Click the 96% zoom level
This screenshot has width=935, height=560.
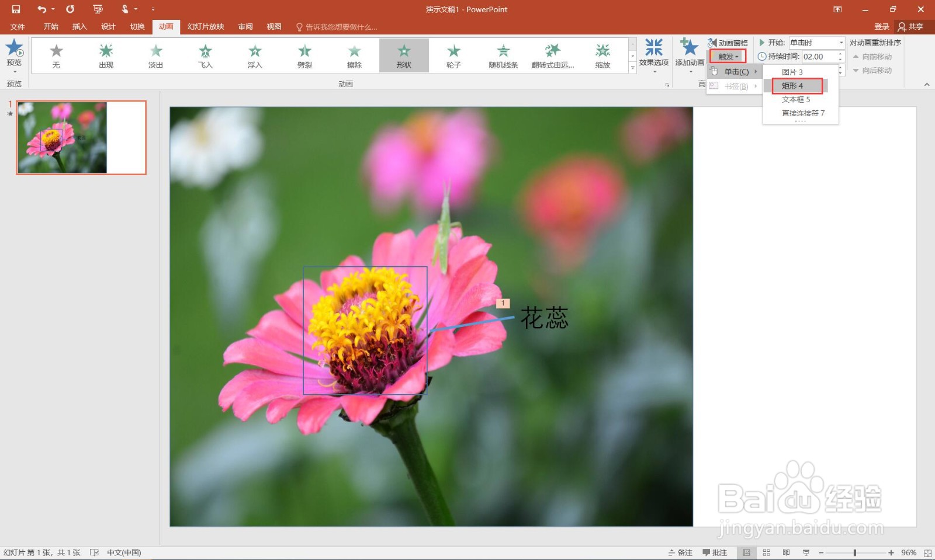[x=908, y=552]
